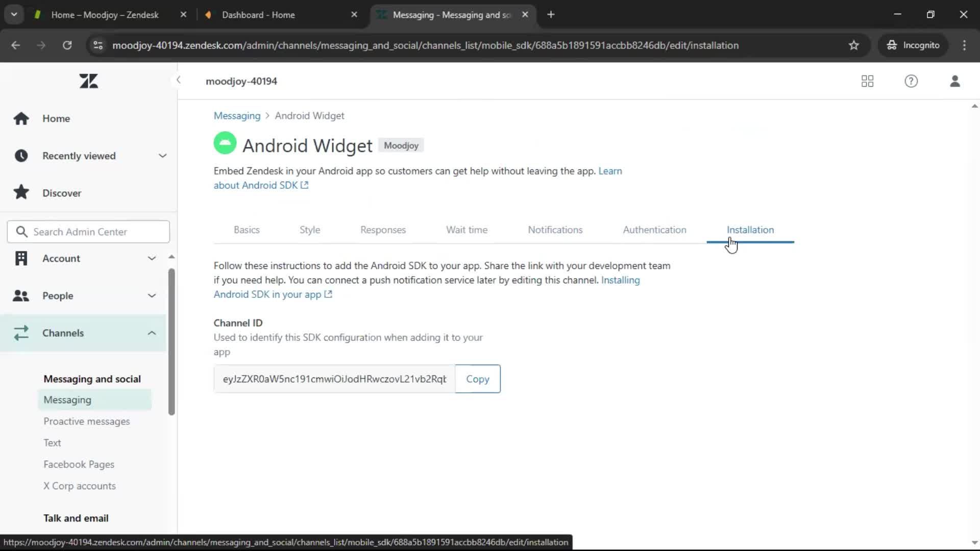Click the sidebar vertical scrollbar
Image resolution: width=980 pixels, height=551 pixels.
tap(171, 341)
